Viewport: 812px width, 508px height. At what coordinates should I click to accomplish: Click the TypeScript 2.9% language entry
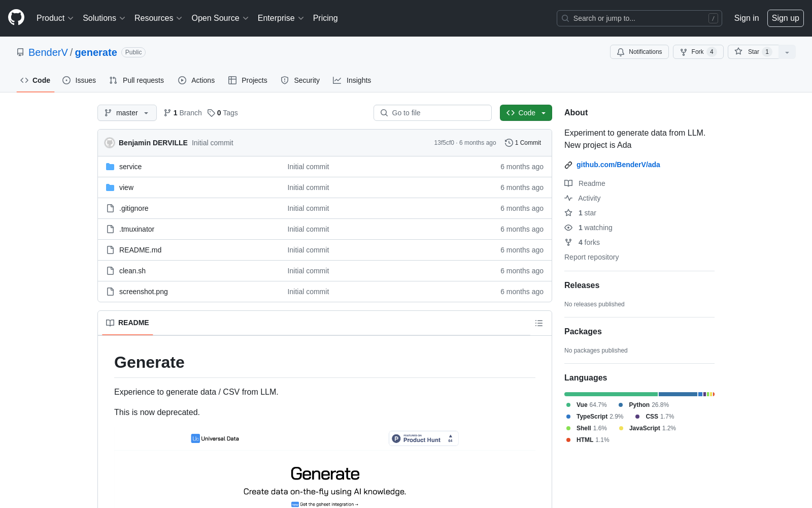pyautogui.click(x=594, y=417)
